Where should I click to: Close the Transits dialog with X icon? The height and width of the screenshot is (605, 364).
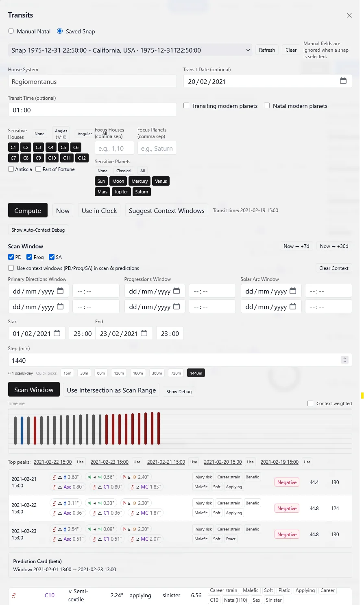[x=349, y=15]
